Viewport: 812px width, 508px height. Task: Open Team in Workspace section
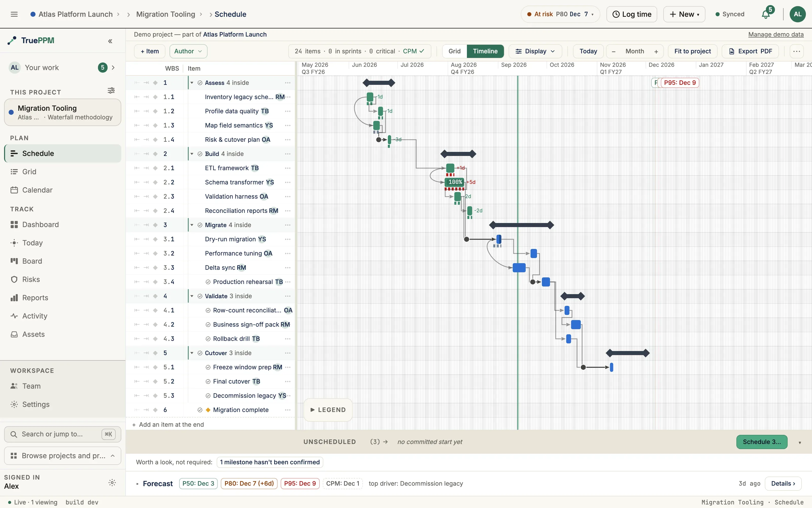63,386
